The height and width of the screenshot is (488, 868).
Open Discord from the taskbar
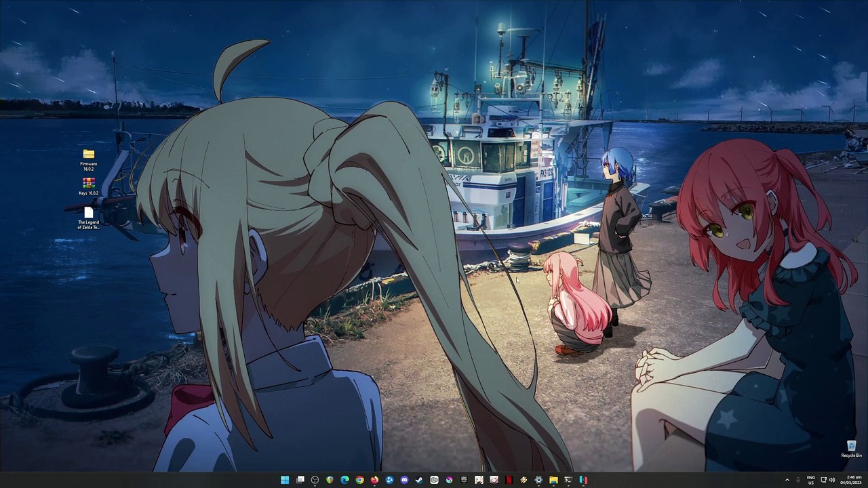point(404,480)
